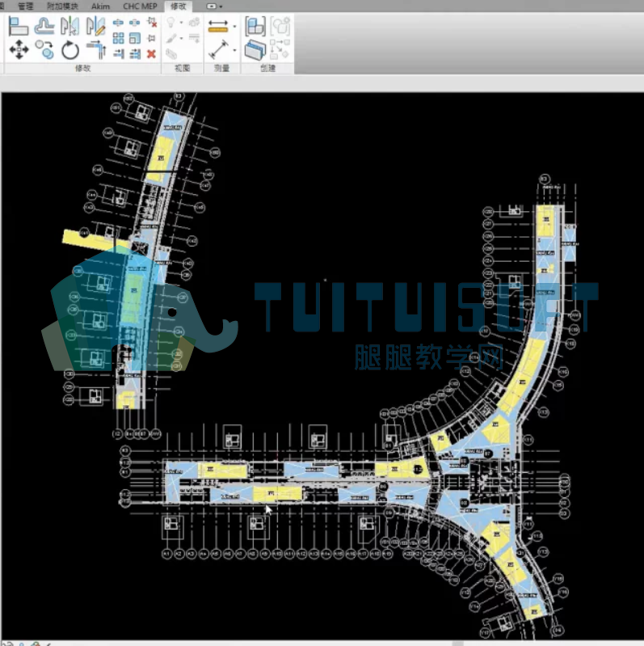Open the Akim ribbon tab
Screen dimensions: 644x646
pos(100,6)
